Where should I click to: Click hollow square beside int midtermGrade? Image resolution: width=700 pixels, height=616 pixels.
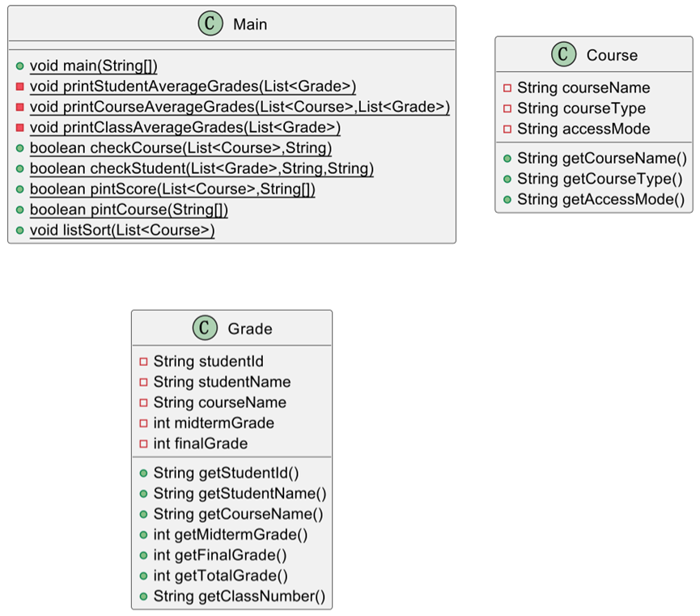(143, 423)
